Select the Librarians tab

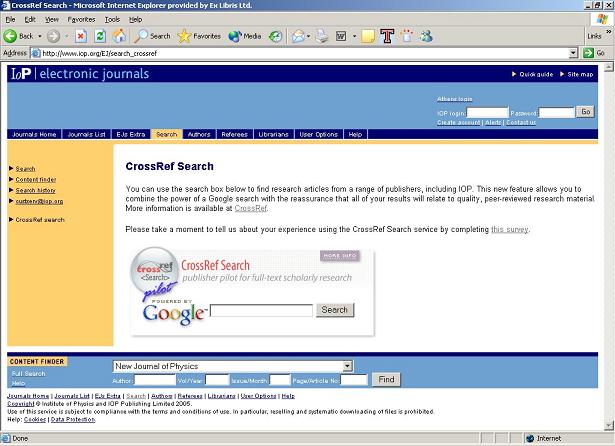pos(273,134)
